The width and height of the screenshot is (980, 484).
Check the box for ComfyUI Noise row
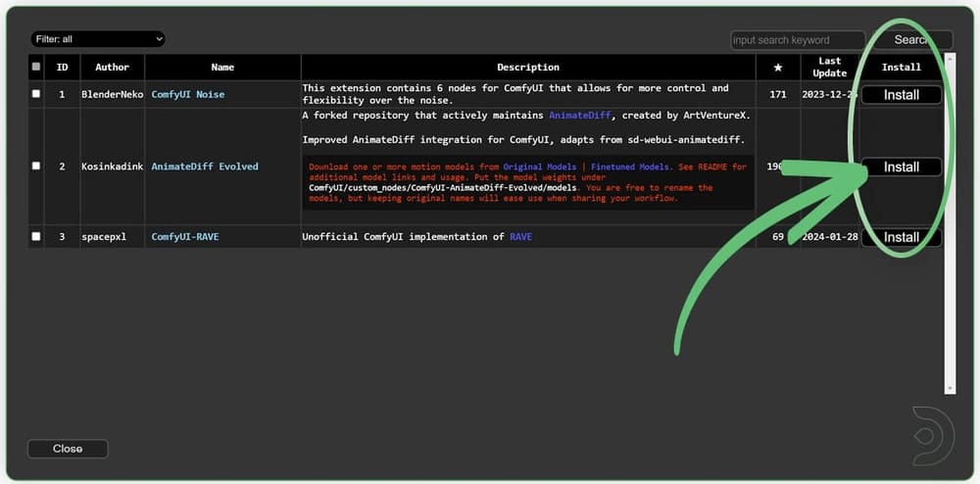pyautogui.click(x=36, y=94)
